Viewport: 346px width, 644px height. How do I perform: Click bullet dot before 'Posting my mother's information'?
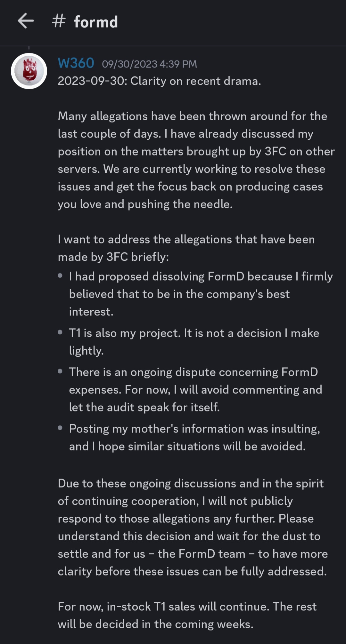pos(60,428)
